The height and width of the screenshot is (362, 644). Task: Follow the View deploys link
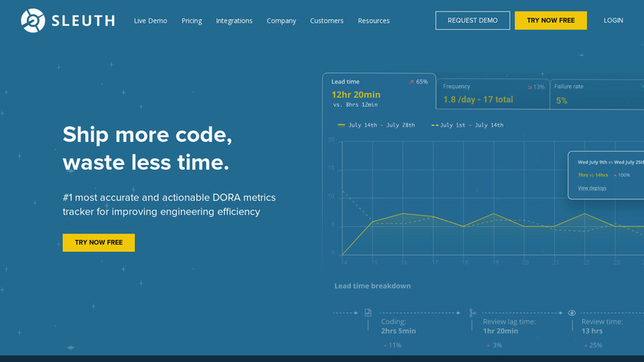point(592,188)
